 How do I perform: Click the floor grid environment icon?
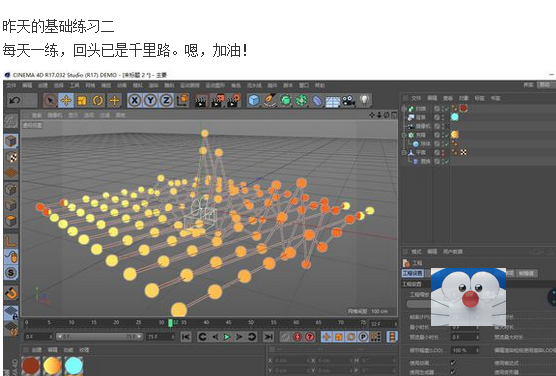tap(333, 101)
